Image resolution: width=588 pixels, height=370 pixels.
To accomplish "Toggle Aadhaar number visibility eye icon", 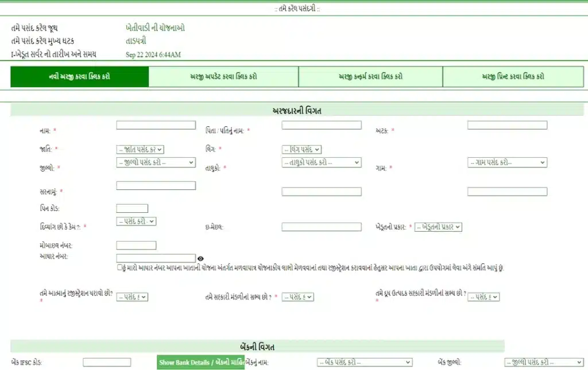I will [201, 258].
